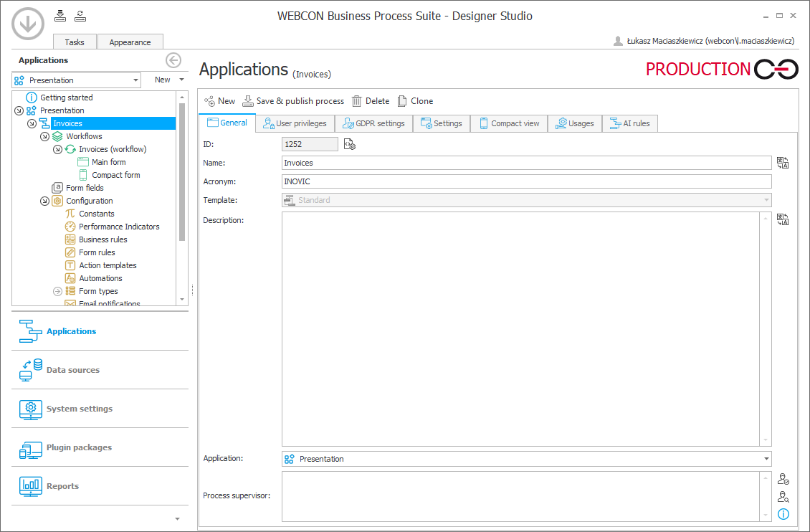The height and width of the screenshot is (532, 810).
Task: Select Business rules in the tree
Action: (103, 239)
